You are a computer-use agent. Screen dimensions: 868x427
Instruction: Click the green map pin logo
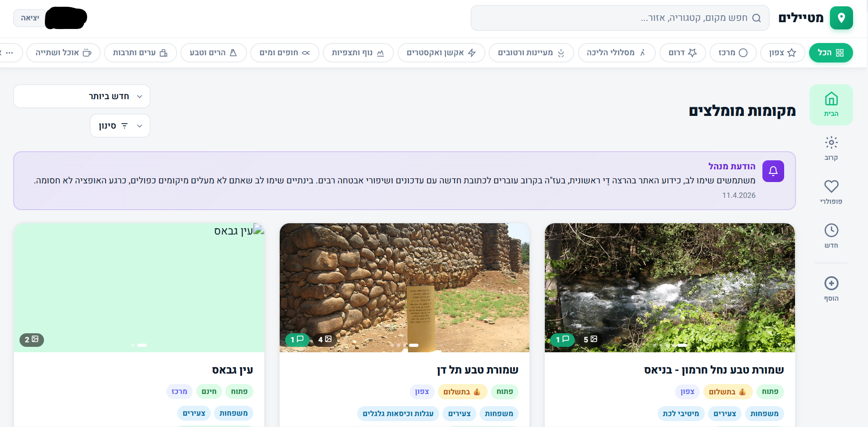click(x=841, y=18)
